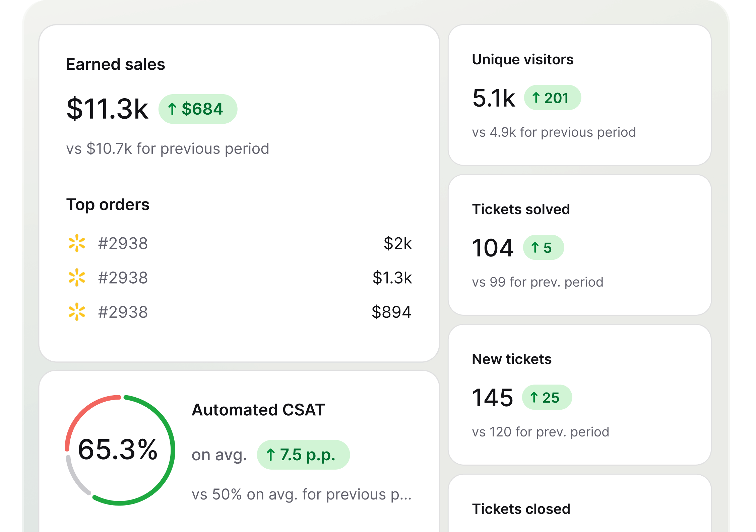Screen dimensions: 756x532
Task: Click the Automated CSAT title
Action: (258, 410)
